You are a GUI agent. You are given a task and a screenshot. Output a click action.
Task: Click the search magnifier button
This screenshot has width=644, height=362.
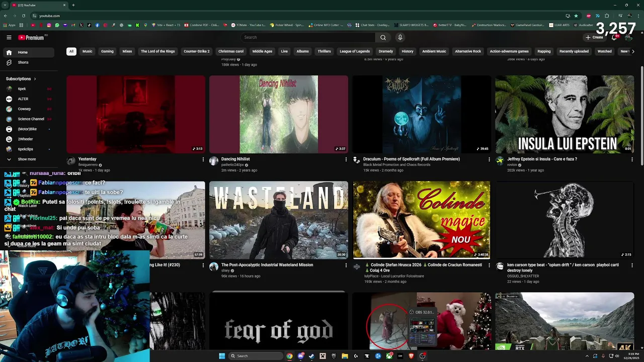click(x=383, y=37)
